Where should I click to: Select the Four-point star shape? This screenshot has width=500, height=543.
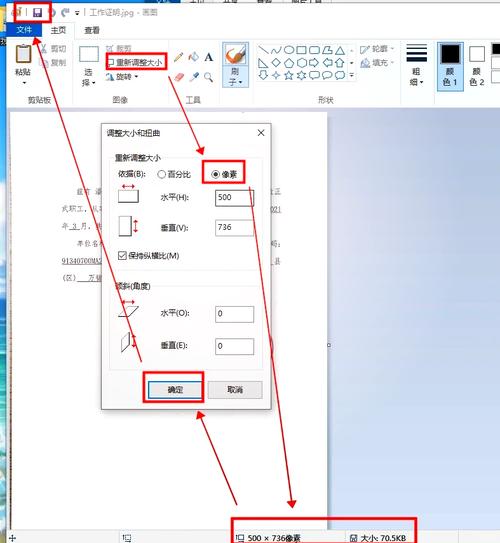[x=276, y=75]
